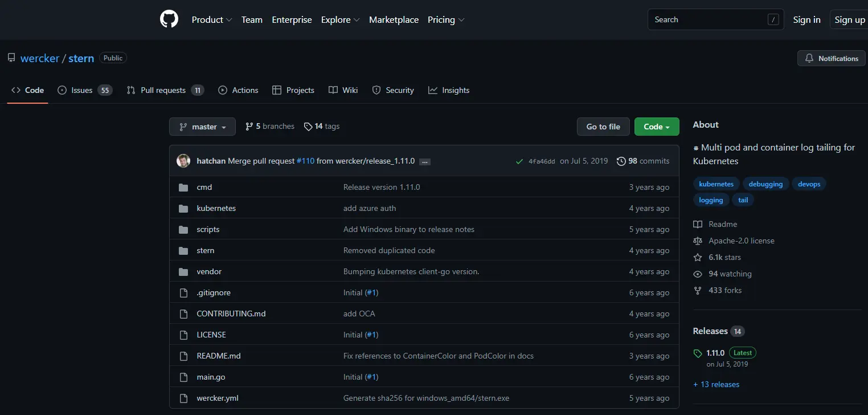Open the + 13 releases link

(716, 384)
